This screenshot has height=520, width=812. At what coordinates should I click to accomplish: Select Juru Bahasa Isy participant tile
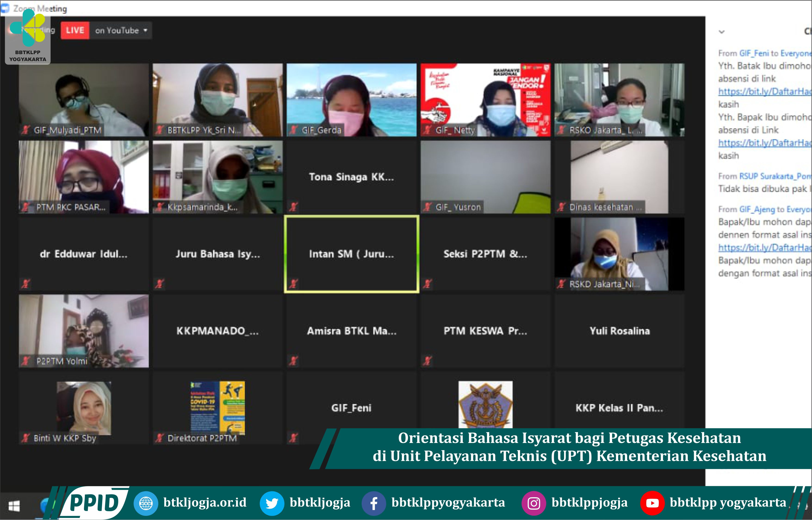[217, 254]
